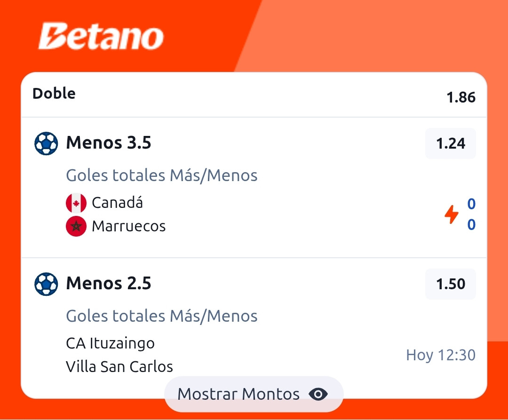Click the Hoy 12:30 kickoff time
The image size is (508, 420).
click(x=441, y=355)
